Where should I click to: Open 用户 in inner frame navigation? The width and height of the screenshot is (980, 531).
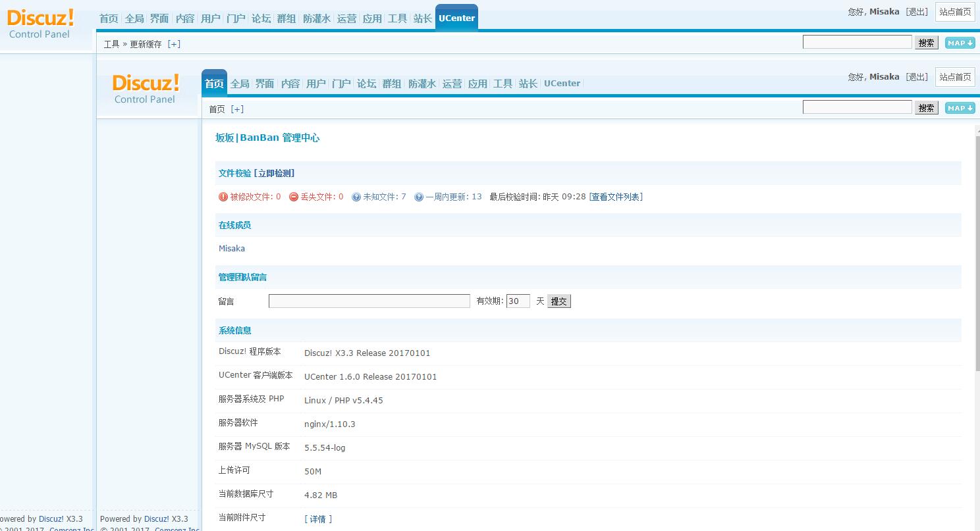point(316,84)
